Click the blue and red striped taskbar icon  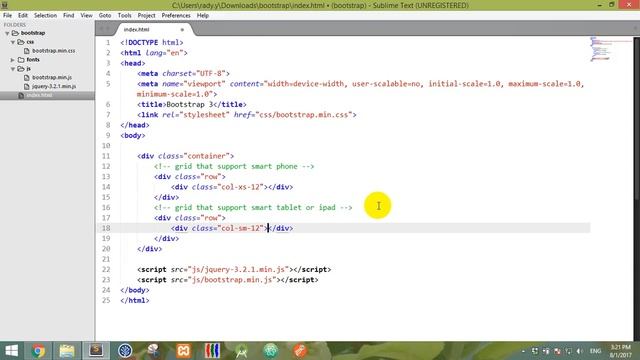click(212, 351)
